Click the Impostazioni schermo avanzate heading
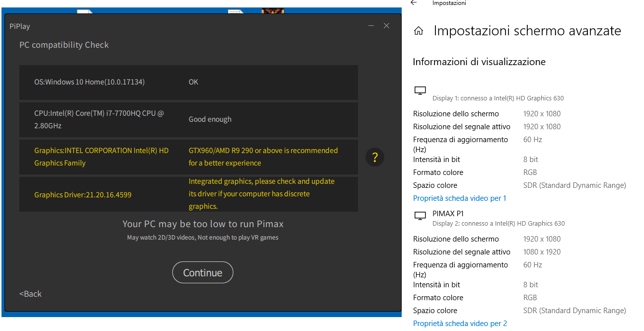 pos(527,31)
